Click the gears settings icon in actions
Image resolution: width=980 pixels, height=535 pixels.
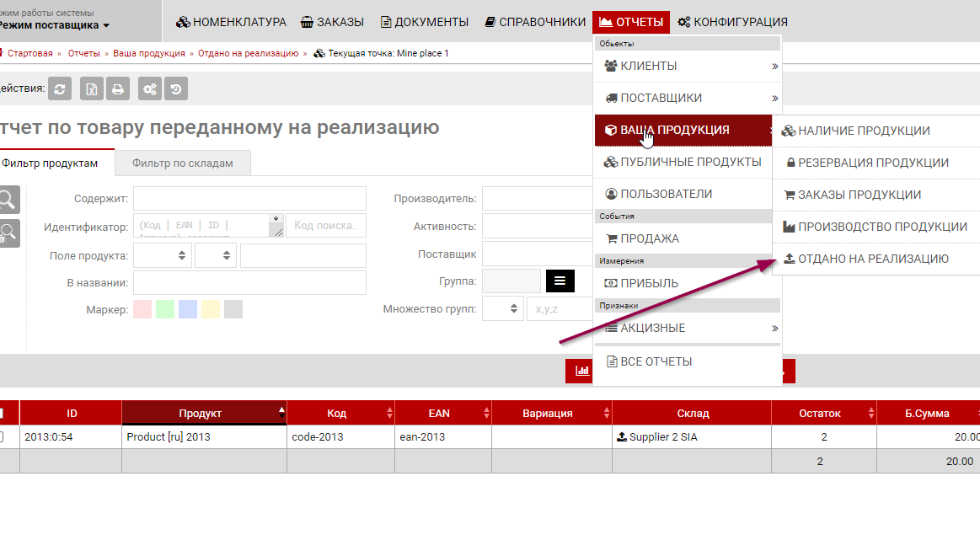(x=150, y=88)
